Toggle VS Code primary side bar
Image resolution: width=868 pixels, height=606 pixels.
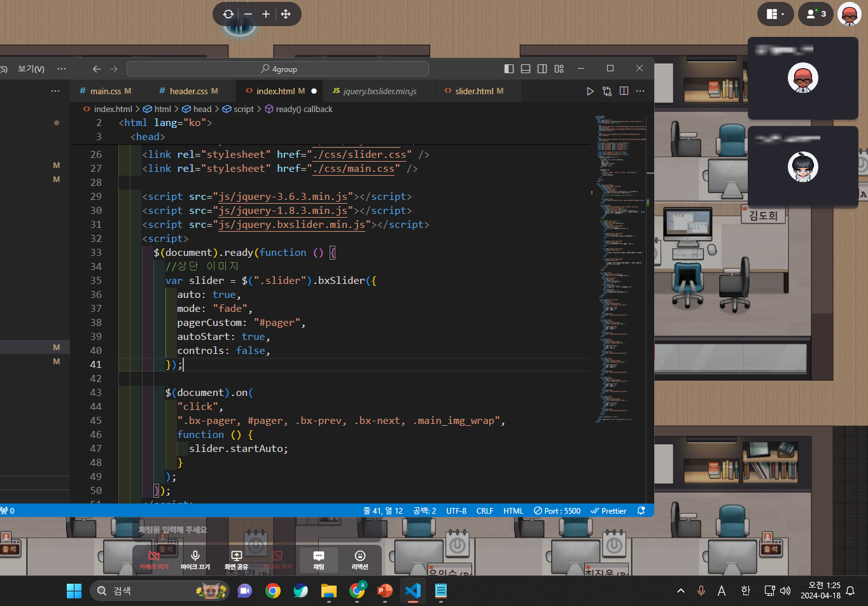pyautogui.click(x=509, y=69)
